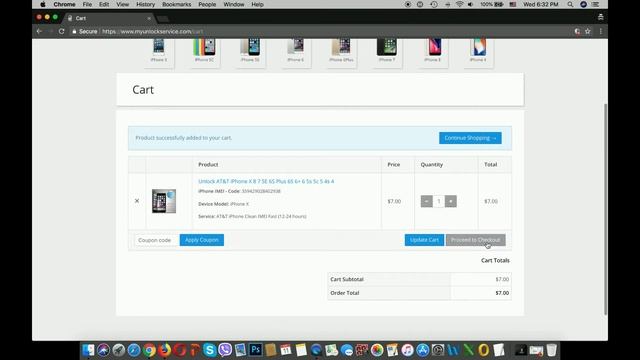The image size is (640, 360).
Task: Open Launchpad from the Dock
Action: point(118,350)
